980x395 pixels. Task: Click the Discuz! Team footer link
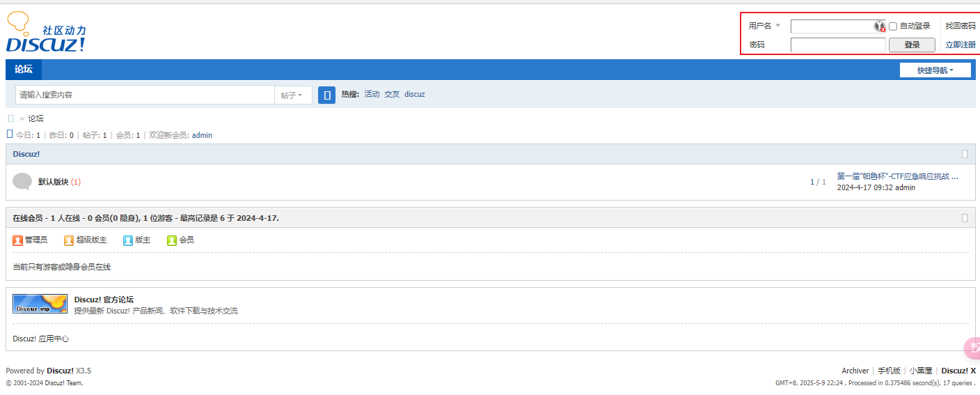tap(64, 382)
